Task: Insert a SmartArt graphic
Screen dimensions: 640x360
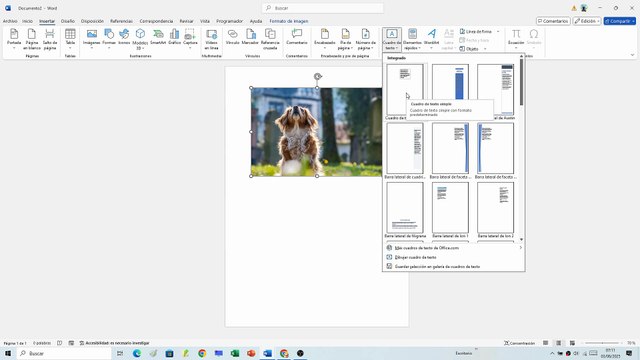Action: click(158, 37)
